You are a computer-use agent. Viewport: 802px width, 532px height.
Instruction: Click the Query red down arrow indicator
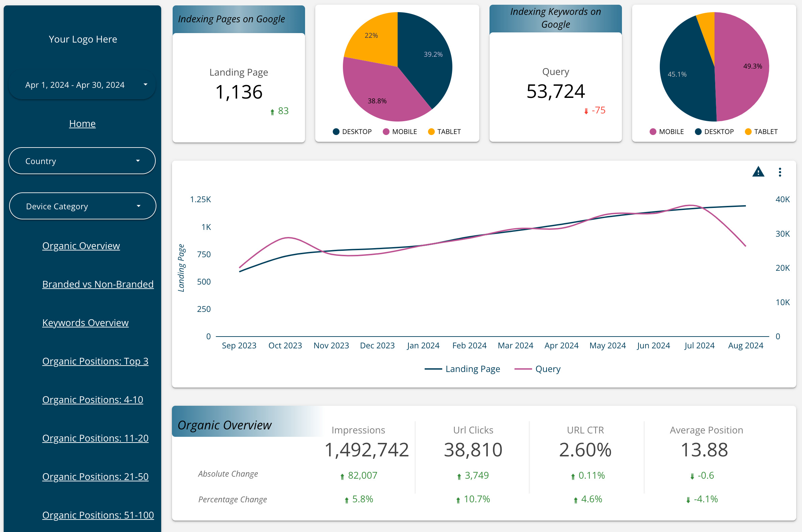(x=586, y=111)
